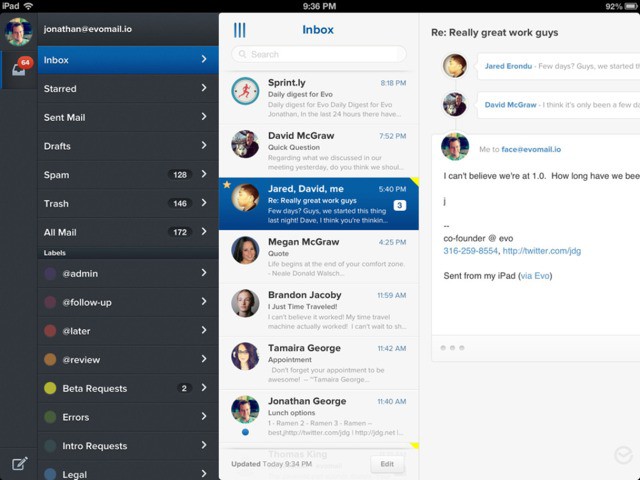This screenshot has width=640, height=480.
Task: Click the @later red color dot
Action: click(x=50, y=331)
